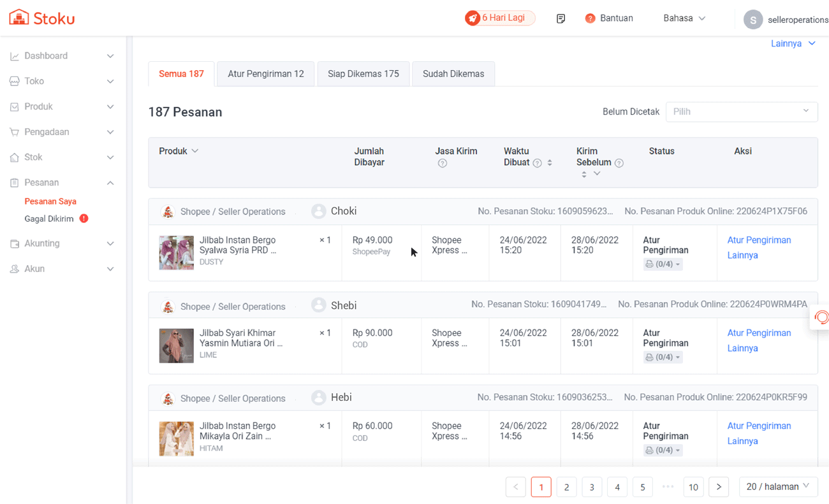This screenshot has width=829, height=504.
Task: Switch to Siap Dikemas 175 tab
Action: [x=363, y=74]
